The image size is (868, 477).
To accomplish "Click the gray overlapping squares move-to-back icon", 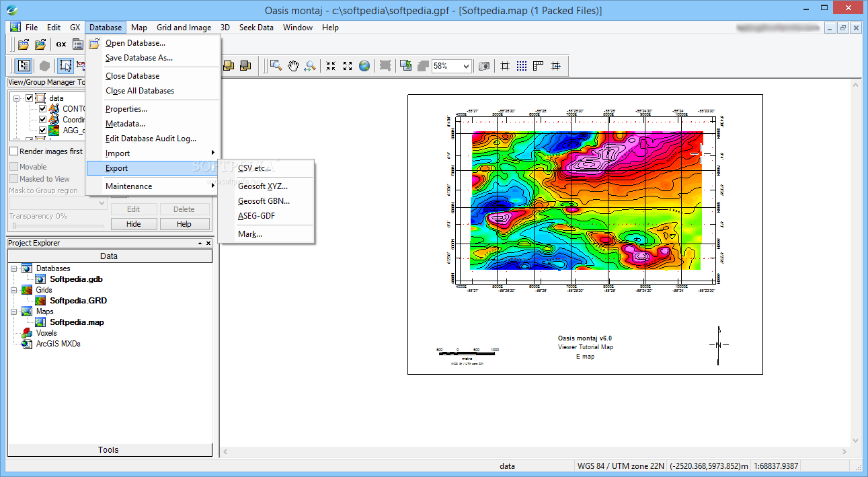I will coord(245,65).
